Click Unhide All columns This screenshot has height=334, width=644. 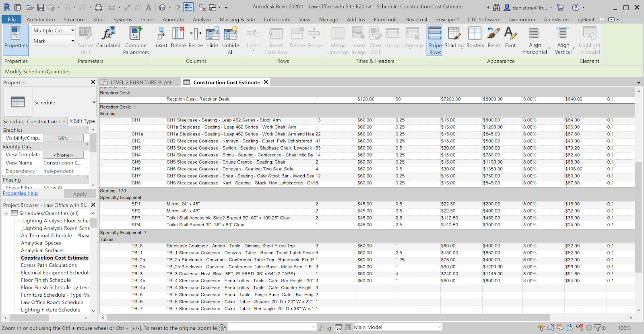(231, 40)
